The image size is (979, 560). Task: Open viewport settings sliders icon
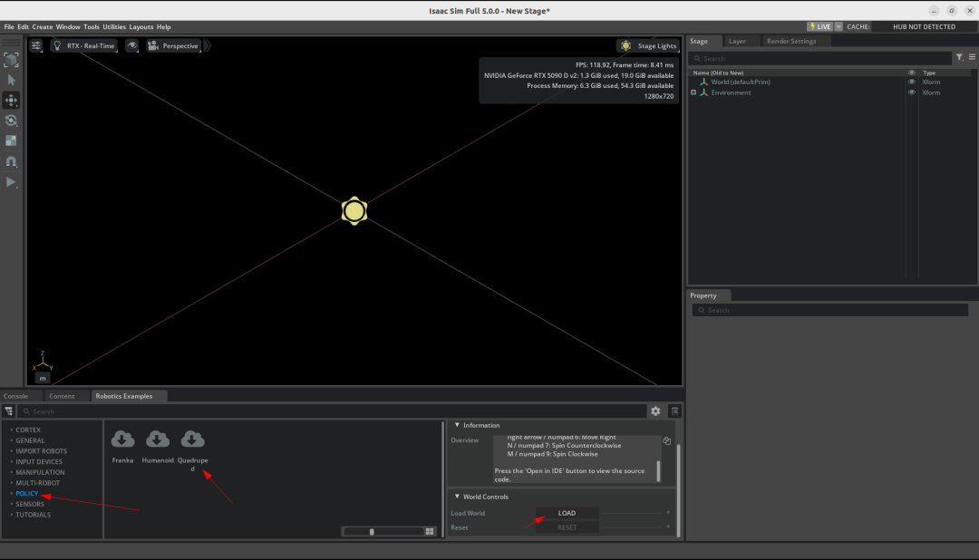click(x=36, y=45)
